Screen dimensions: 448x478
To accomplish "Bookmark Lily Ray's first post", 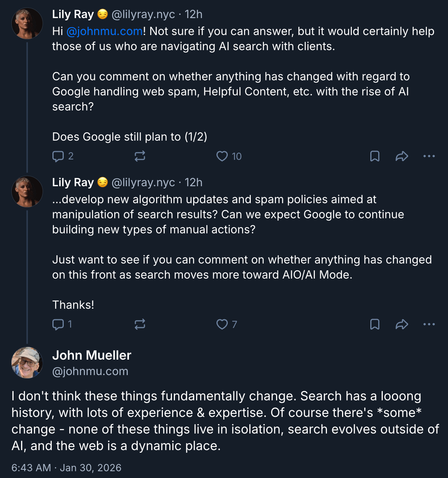I will coord(375,156).
